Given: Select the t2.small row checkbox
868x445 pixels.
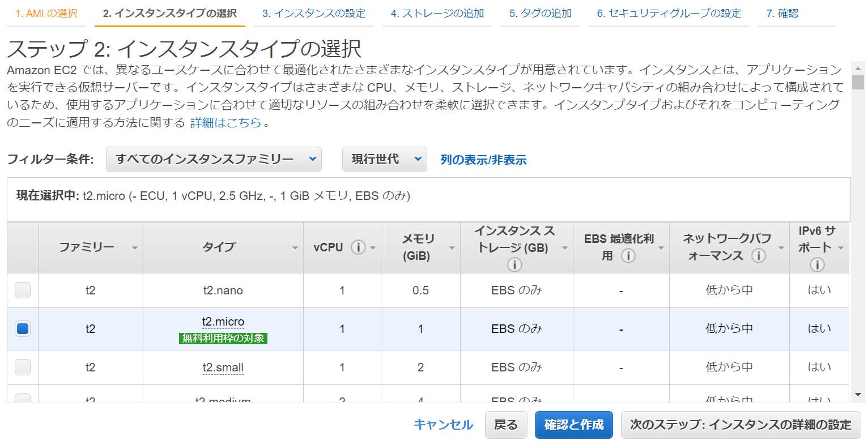Looking at the screenshot, I should tap(23, 367).
